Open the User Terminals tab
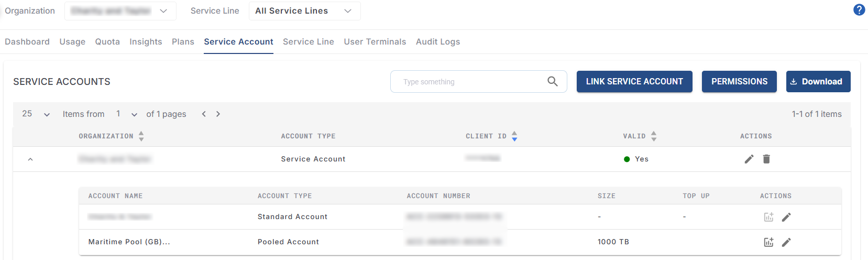 [x=375, y=42]
